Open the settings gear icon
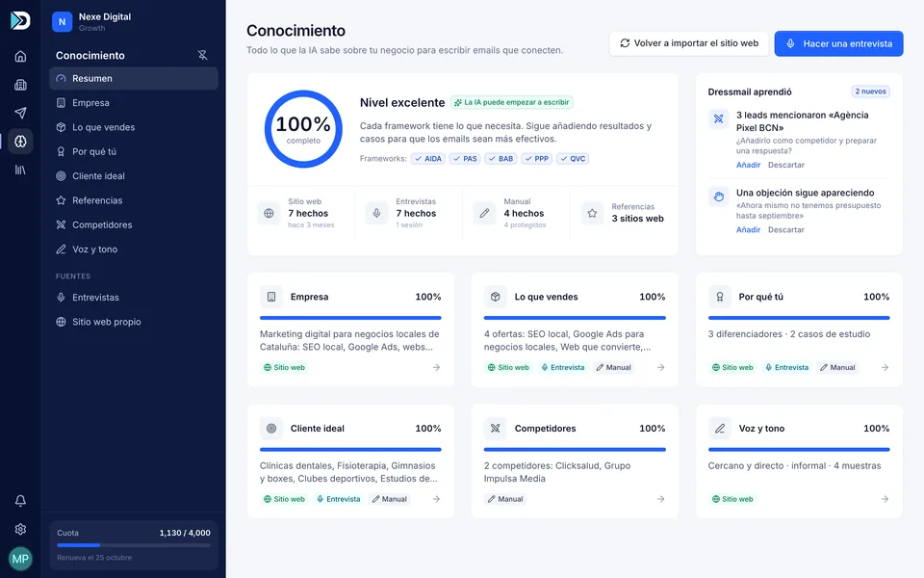 click(20, 529)
